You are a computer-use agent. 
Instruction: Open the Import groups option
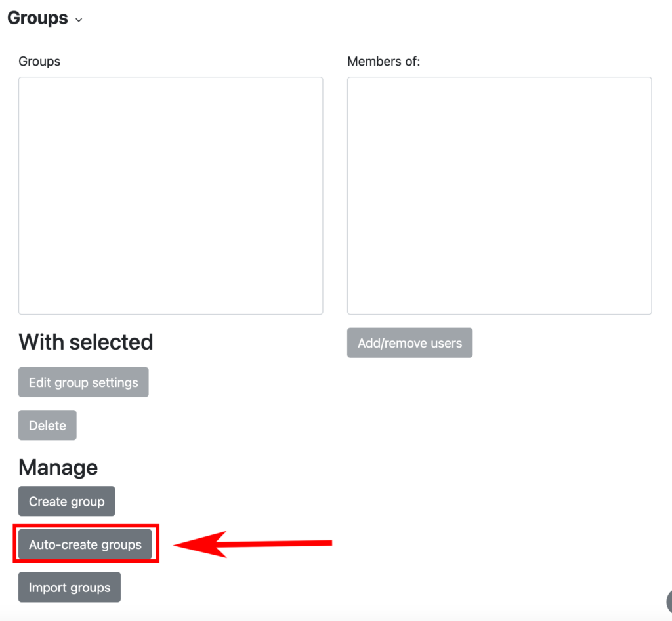[70, 588]
